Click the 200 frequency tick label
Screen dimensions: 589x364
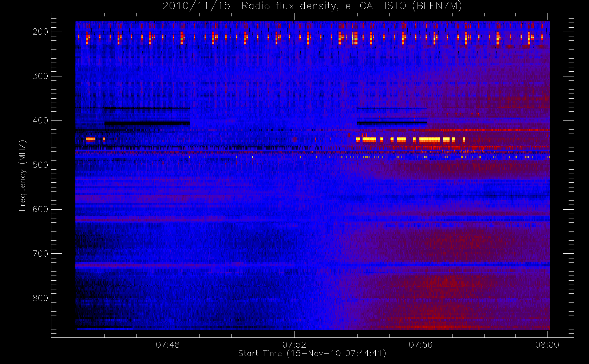(40, 32)
